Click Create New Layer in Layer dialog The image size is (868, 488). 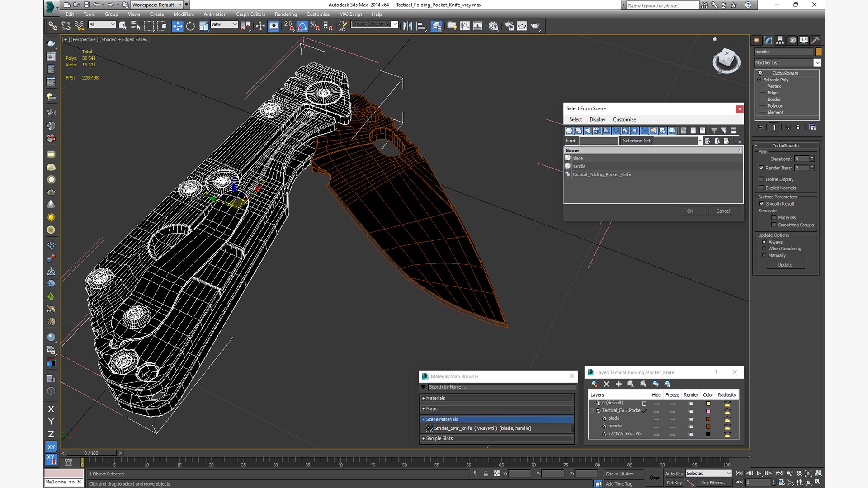pos(594,384)
